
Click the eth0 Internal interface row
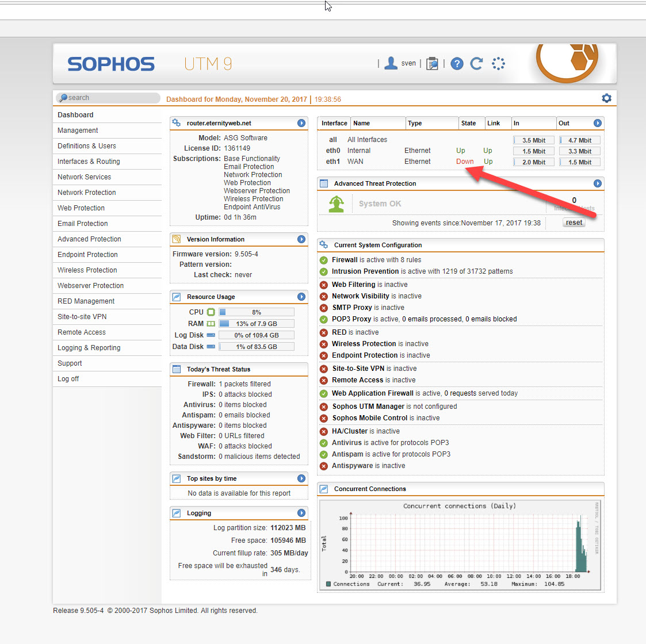coord(461,151)
